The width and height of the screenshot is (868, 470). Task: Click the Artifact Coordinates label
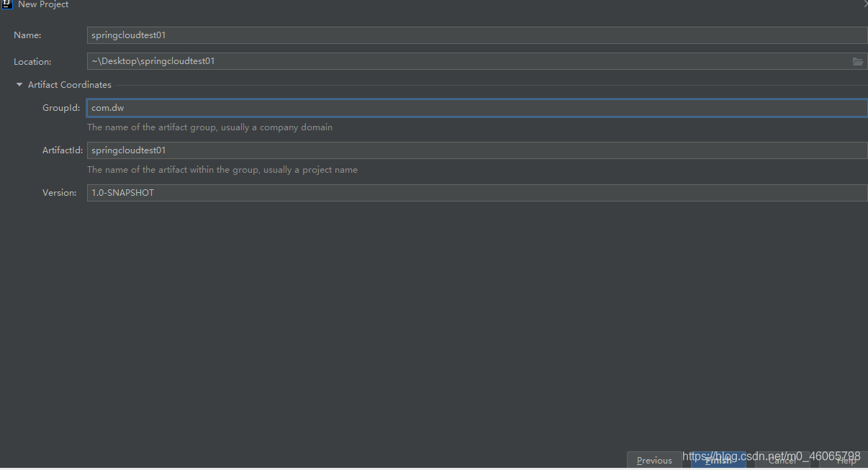(70, 85)
